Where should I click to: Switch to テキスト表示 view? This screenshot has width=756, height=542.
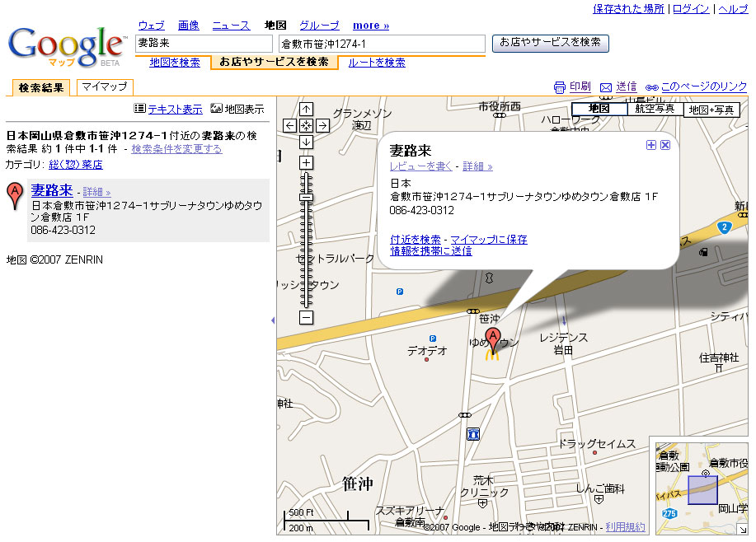[175, 110]
